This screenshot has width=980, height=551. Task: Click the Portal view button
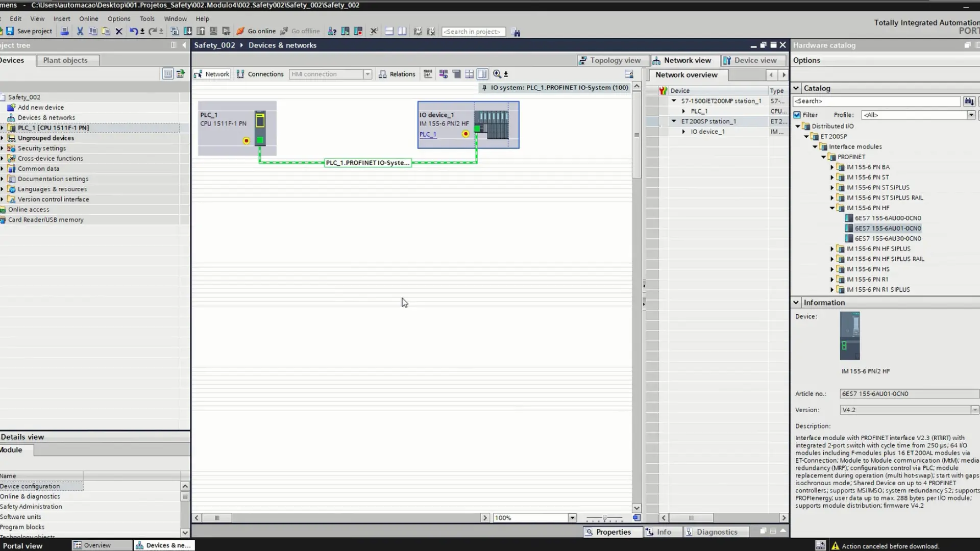pyautogui.click(x=22, y=545)
